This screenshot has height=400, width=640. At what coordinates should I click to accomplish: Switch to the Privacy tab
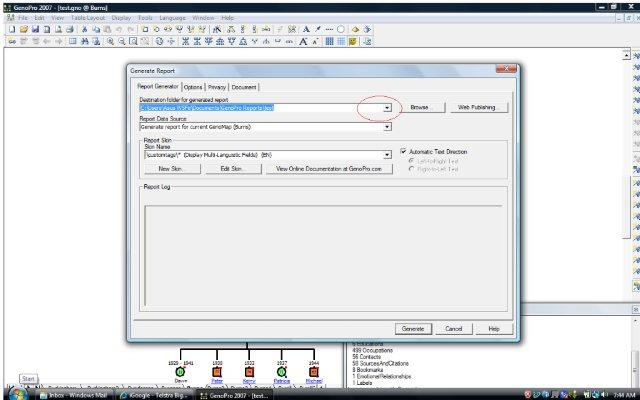(x=217, y=87)
